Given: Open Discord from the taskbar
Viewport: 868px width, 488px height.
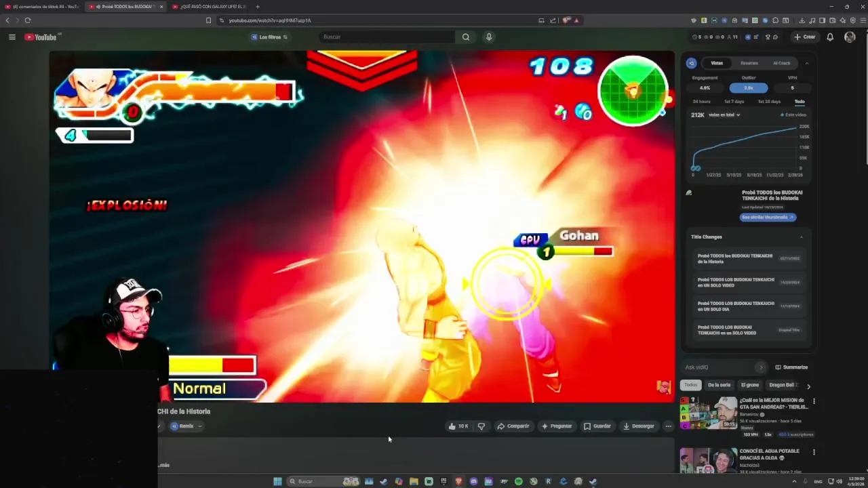Looking at the screenshot, I should coord(473,481).
